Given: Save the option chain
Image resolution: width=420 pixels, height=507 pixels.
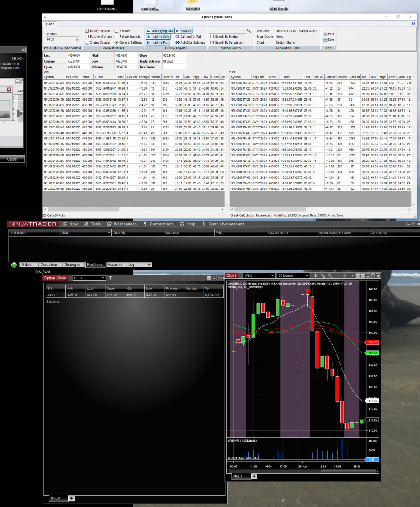Looking at the screenshot, I should (x=328, y=40).
